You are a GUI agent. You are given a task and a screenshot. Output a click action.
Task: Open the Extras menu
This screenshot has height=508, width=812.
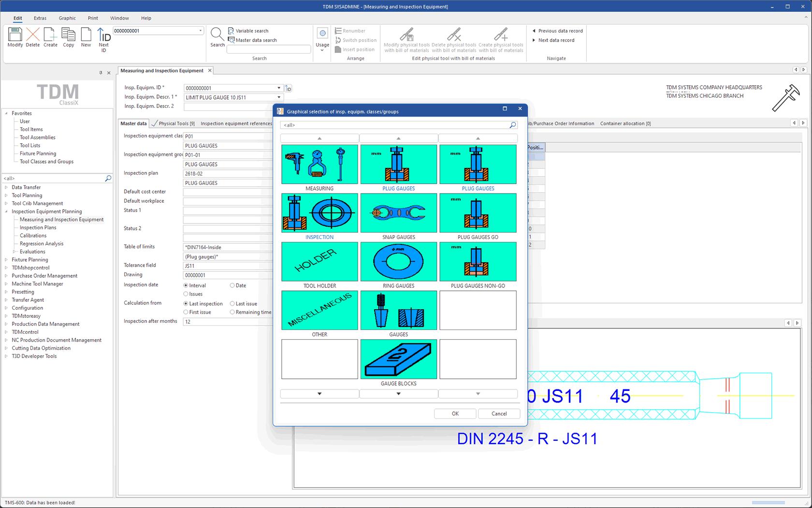click(40, 18)
